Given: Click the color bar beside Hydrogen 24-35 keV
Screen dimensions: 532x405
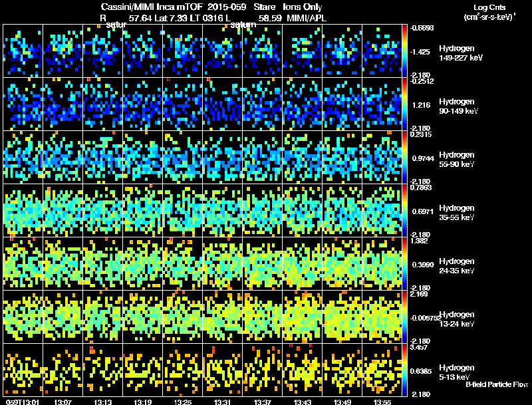Looking at the screenshot, I should click(404, 263).
